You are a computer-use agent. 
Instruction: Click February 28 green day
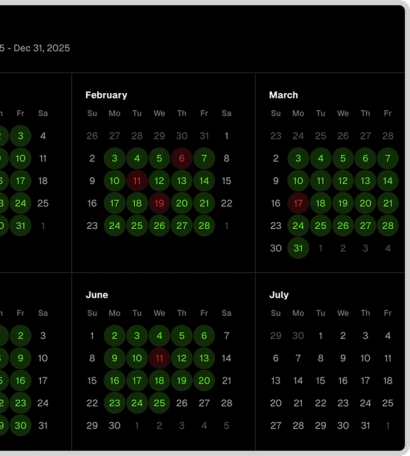coord(204,226)
